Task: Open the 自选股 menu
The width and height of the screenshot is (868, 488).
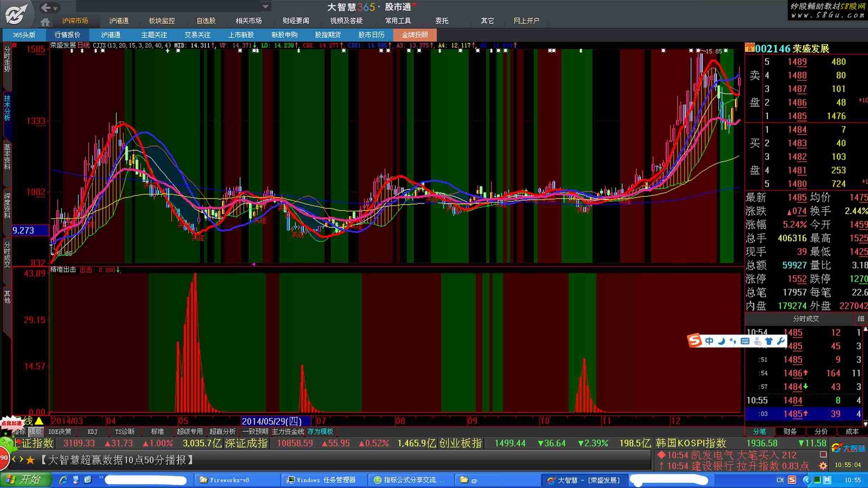Action: 206,21
